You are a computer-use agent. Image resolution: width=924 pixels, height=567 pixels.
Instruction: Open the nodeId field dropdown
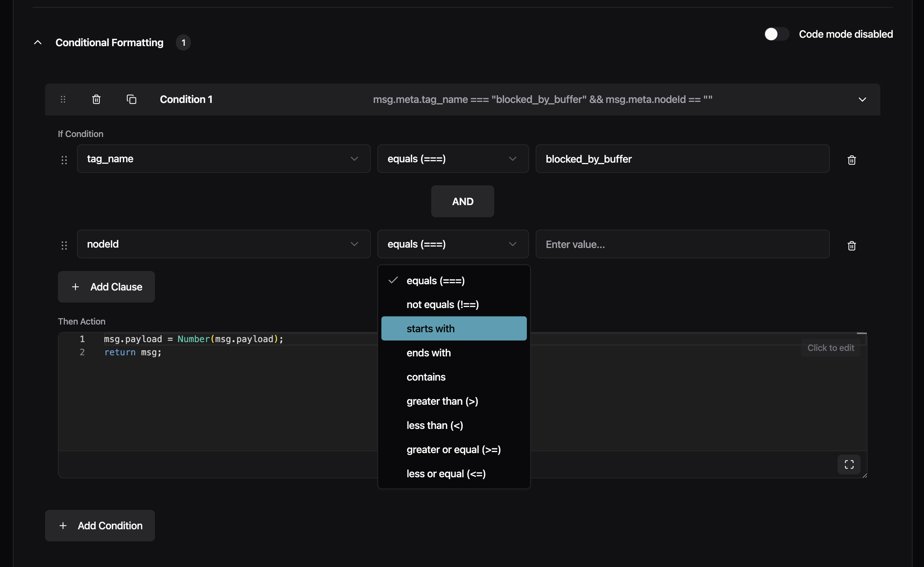[223, 244]
